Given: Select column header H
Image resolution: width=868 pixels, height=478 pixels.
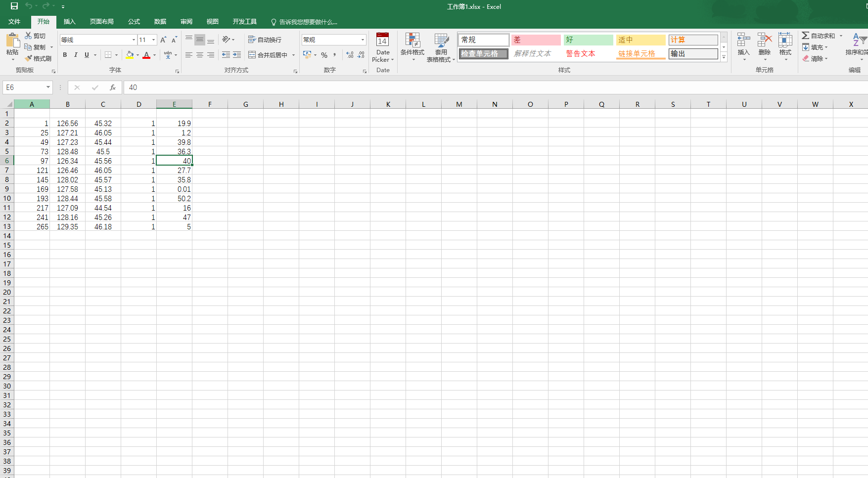Looking at the screenshot, I should (x=281, y=104).
